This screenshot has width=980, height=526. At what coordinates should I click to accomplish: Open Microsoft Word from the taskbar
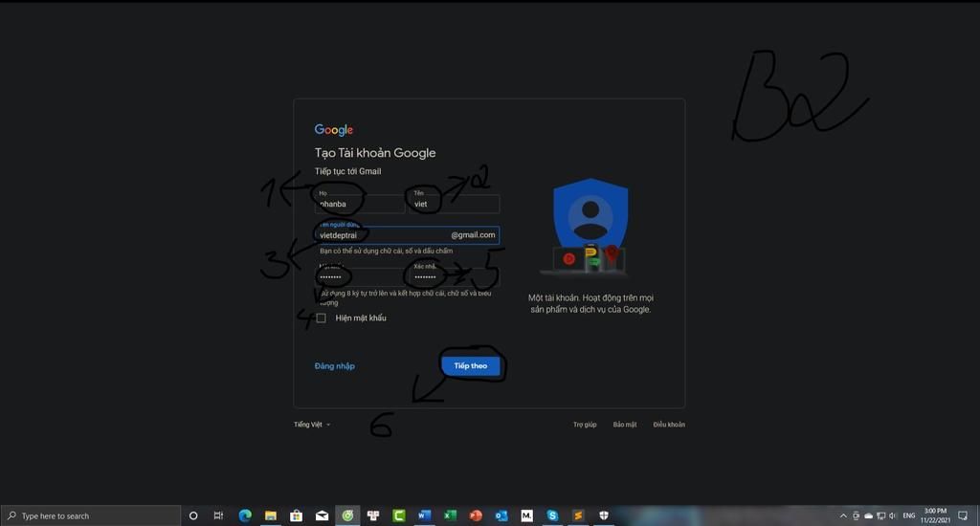pos(424,515)
